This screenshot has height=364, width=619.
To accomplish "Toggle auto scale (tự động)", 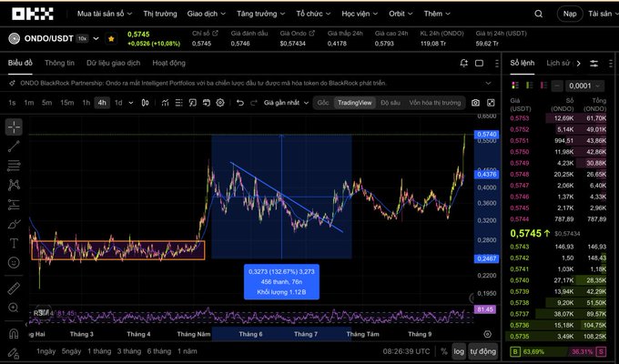I will point(482,351).
